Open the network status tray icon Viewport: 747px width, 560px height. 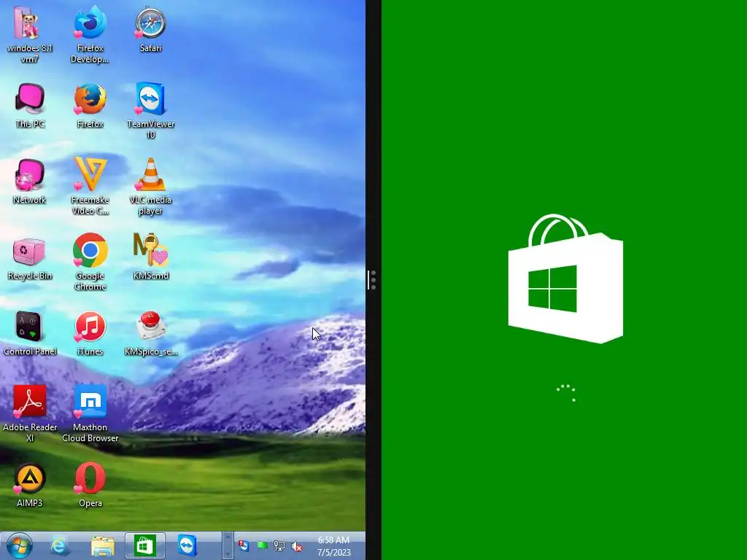point(279,545)
